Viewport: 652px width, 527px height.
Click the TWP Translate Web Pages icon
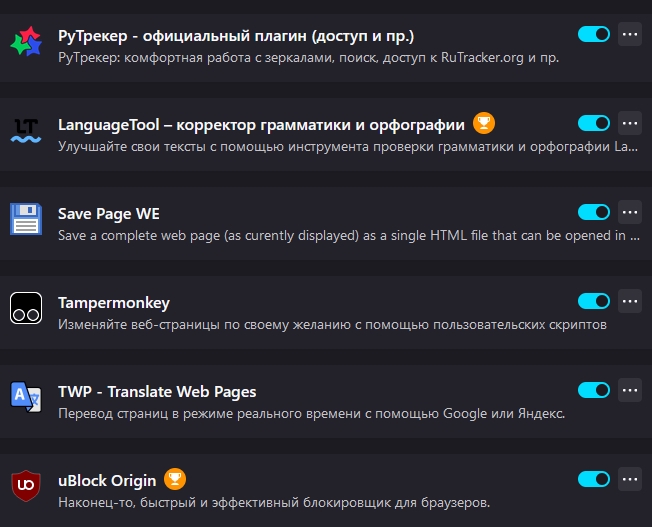pos(26,397)
